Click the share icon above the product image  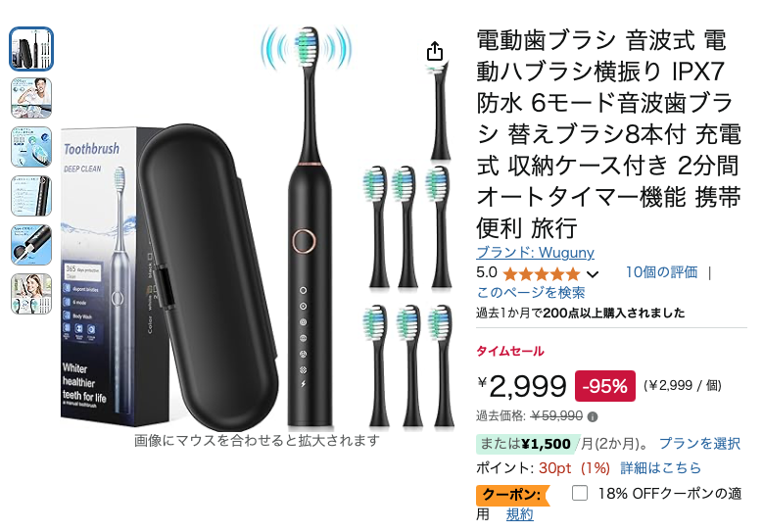(x=435, y=51)
